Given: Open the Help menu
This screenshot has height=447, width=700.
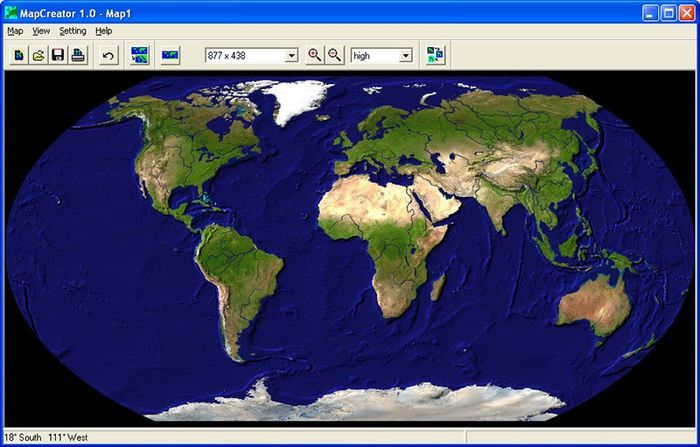Looking at the screenshot, I should coord(104,31).
